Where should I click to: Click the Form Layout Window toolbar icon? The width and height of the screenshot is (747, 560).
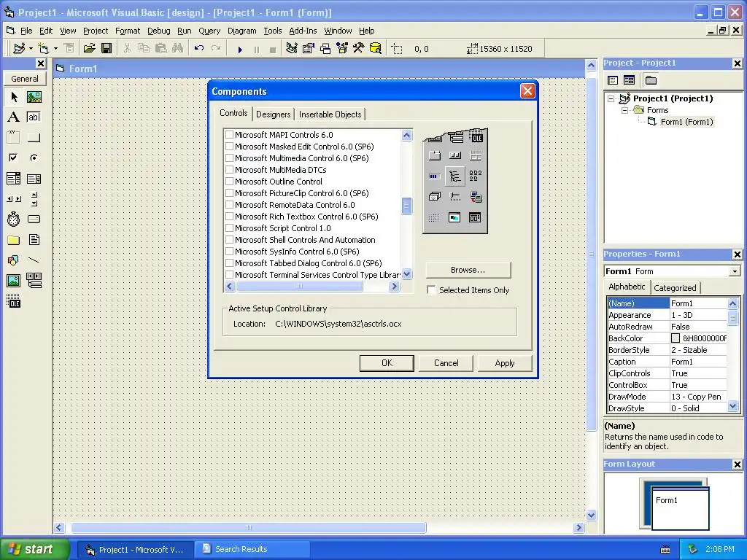click(x=325, y=49)
